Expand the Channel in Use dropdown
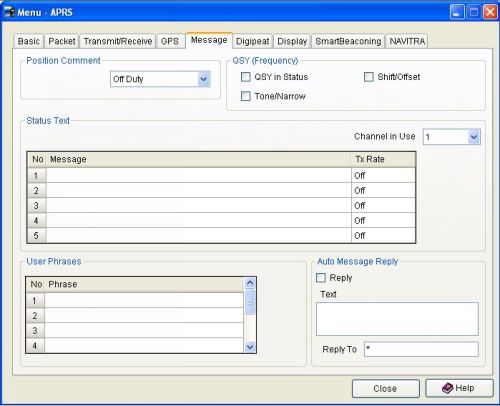Image resolution: width=500 pixels, height=406 pixels. pyautogui.click(x=474, y=137)
